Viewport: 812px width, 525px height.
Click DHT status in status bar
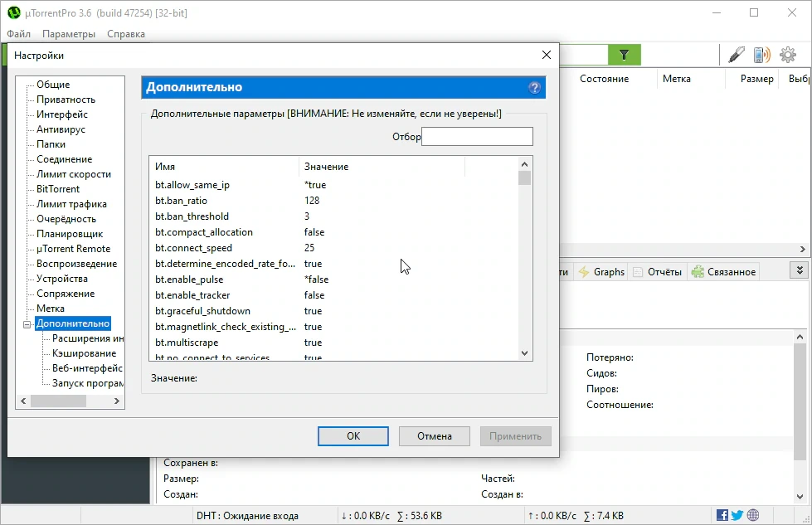[x=247, y=516]
